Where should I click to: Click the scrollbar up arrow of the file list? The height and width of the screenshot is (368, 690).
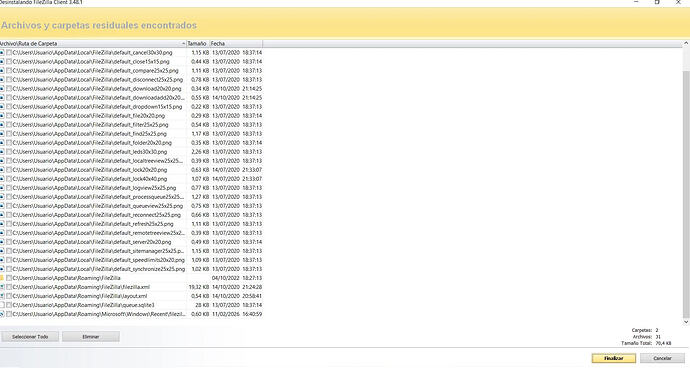click(686, 44)
